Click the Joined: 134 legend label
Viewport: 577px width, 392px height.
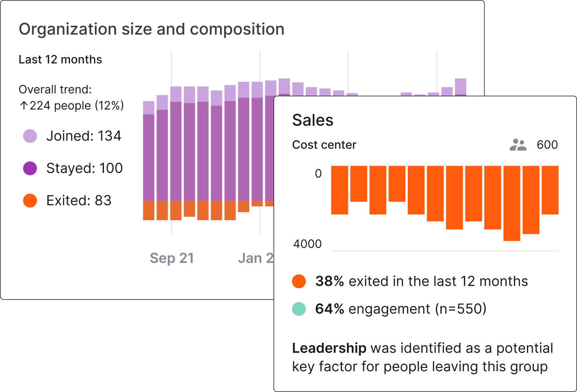84,136
